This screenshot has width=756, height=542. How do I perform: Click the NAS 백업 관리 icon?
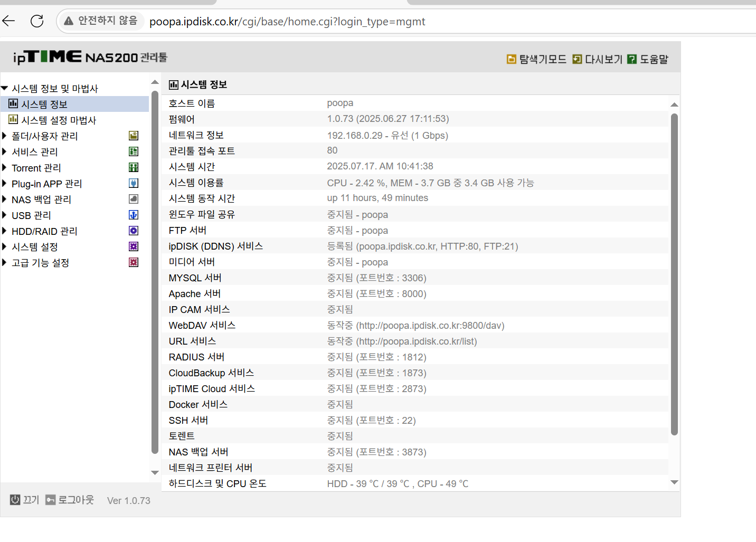point(134,199)
